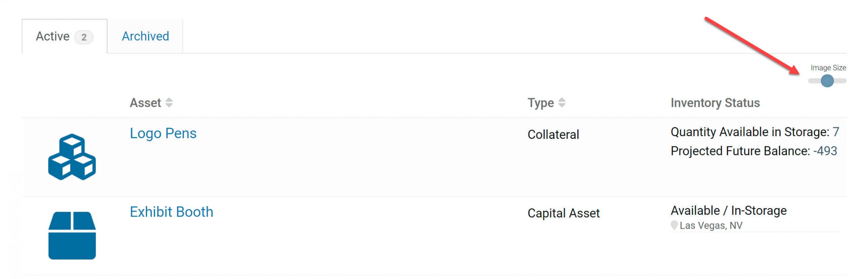868x279 pixels.
Task: Open the Exhibit Booth asset link
Action: coord(171,212)
